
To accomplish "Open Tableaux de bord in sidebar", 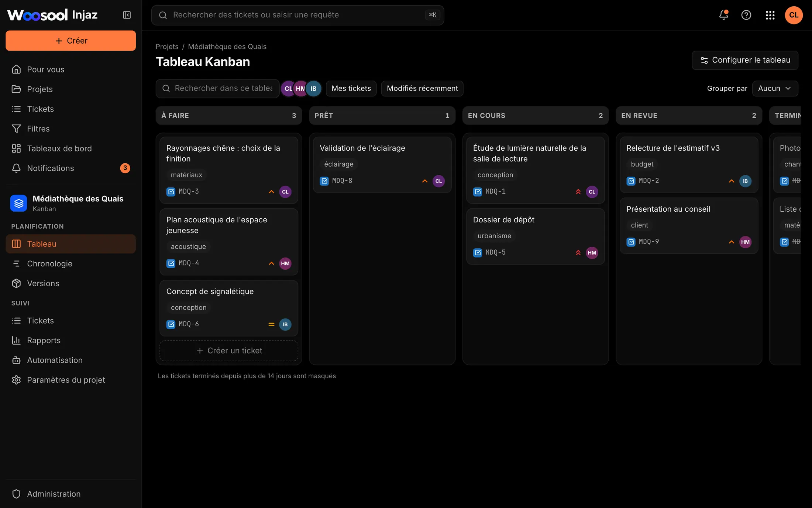I will click(x=70, y=149).
